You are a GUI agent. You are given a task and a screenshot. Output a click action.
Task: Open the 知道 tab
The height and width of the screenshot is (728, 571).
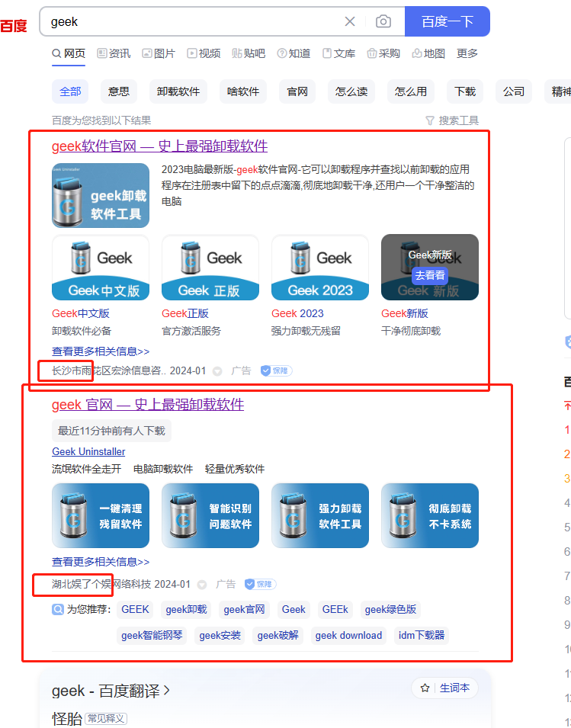point(294,53)
